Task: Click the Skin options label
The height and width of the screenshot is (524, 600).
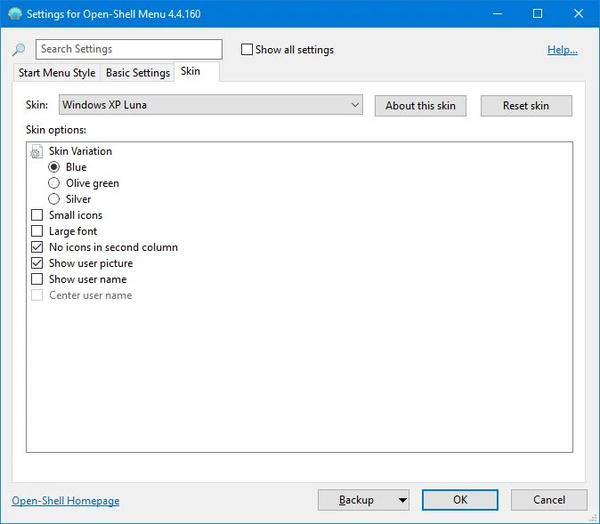Action: 56,130
